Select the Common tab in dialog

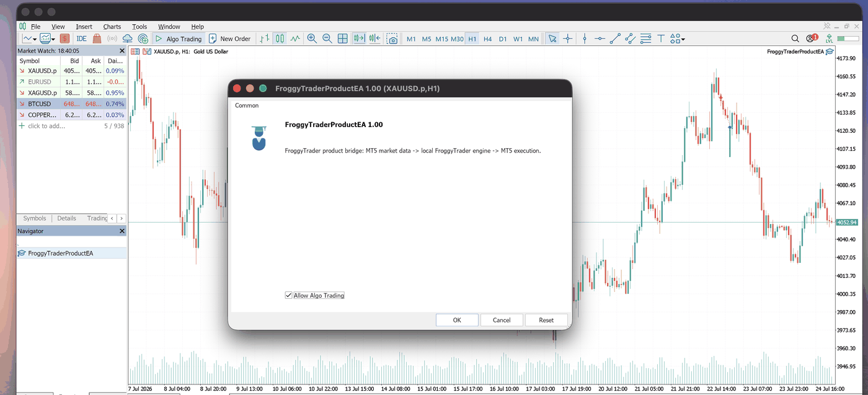[247, 105]
